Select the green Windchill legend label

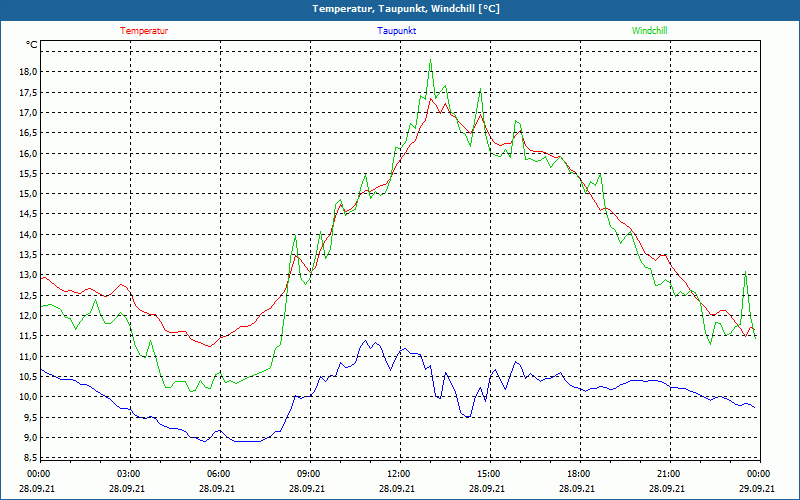click(x=649, y=31)
